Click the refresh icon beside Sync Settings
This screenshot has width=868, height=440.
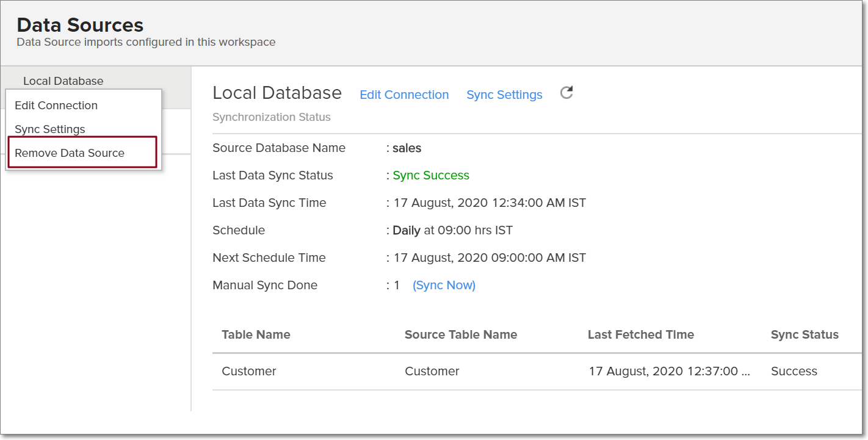[x=566, y=93]
